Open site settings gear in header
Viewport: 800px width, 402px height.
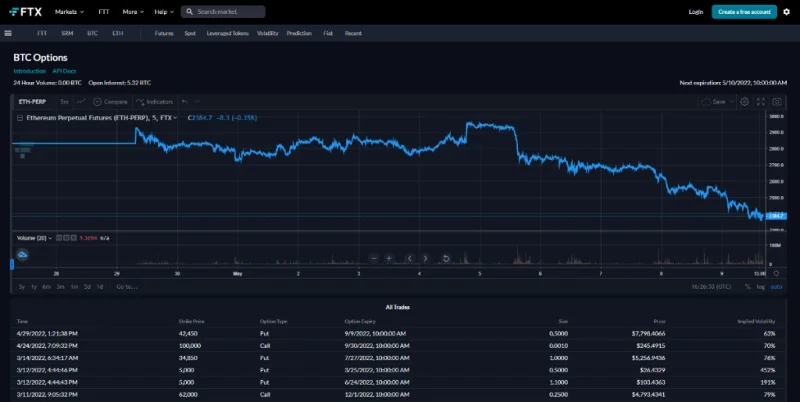[x=786, y=12]
